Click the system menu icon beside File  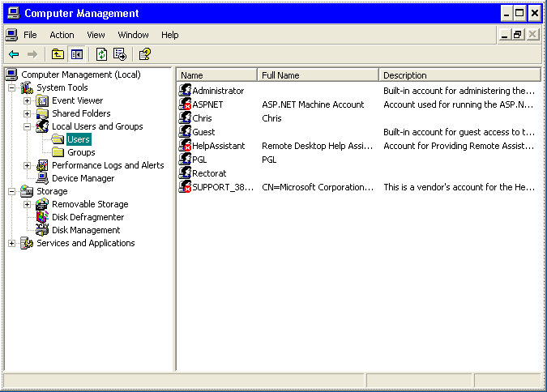tap(11, 35)
